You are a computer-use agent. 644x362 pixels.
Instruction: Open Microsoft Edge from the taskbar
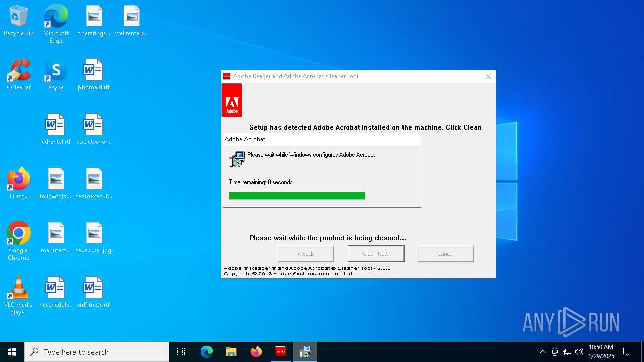pyautogui.click(x=207, y=352)
